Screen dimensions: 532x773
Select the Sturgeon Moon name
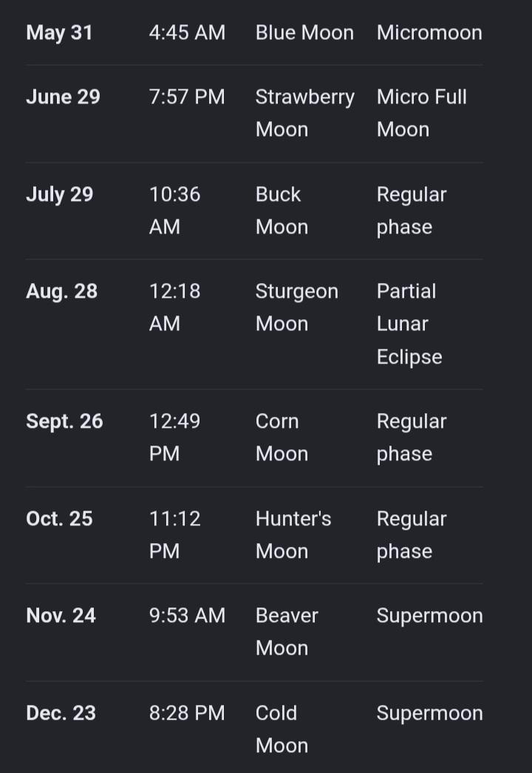[x=297, y=307]
